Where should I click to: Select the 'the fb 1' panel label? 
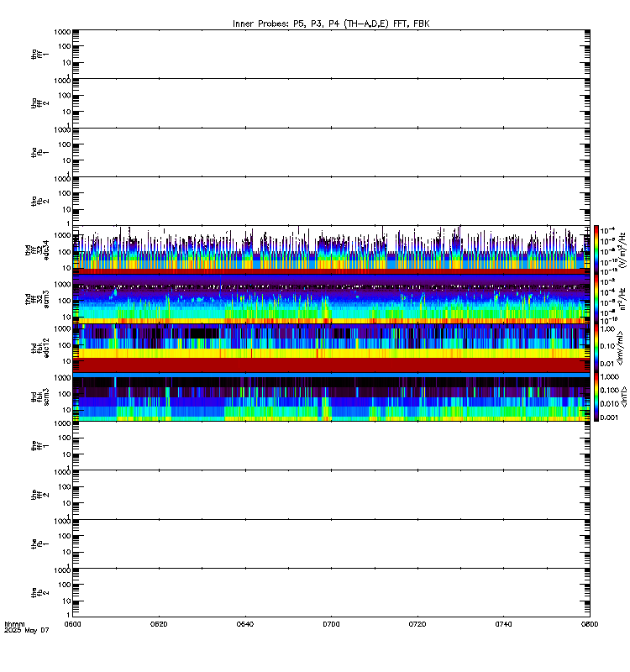tap(39, 543)
